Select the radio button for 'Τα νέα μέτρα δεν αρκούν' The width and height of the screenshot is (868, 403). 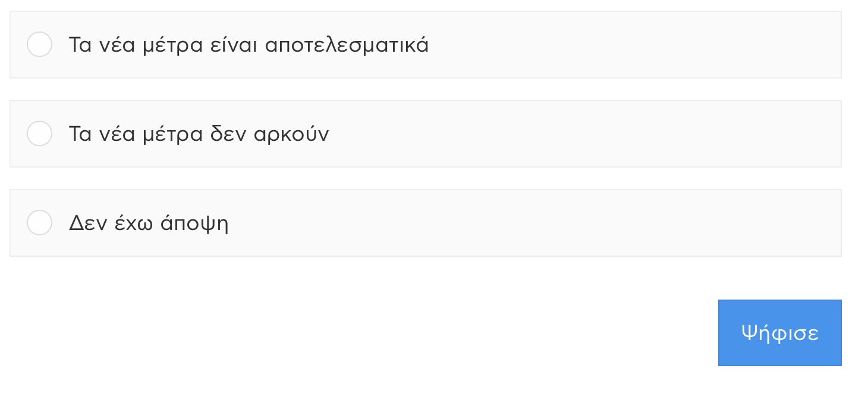pos(39,134)
